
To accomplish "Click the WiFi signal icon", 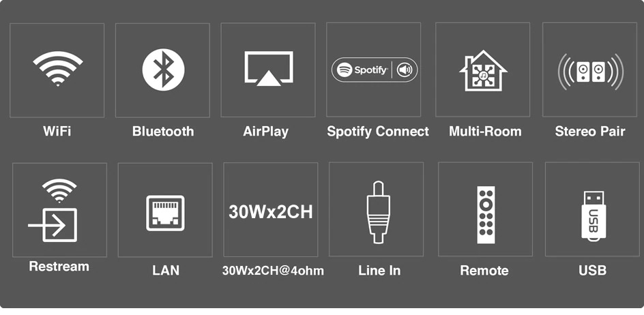I will pos(57,68).
